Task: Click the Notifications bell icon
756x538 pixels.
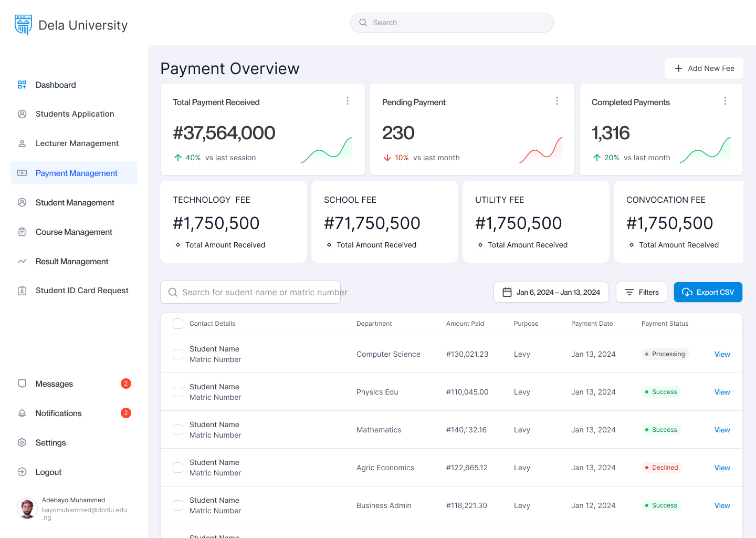Action: pos(22,413)
